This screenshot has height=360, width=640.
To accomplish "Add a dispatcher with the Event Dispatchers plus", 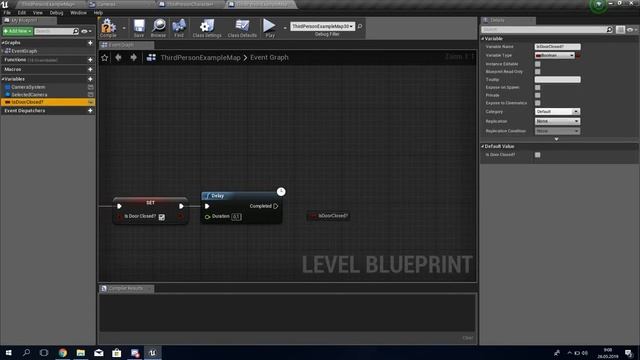I will [x=90, y=111].
